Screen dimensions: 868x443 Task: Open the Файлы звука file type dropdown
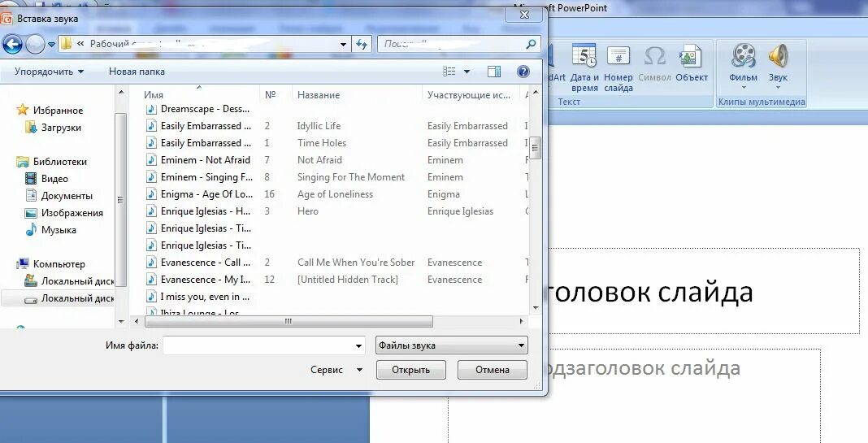point(452,345)
